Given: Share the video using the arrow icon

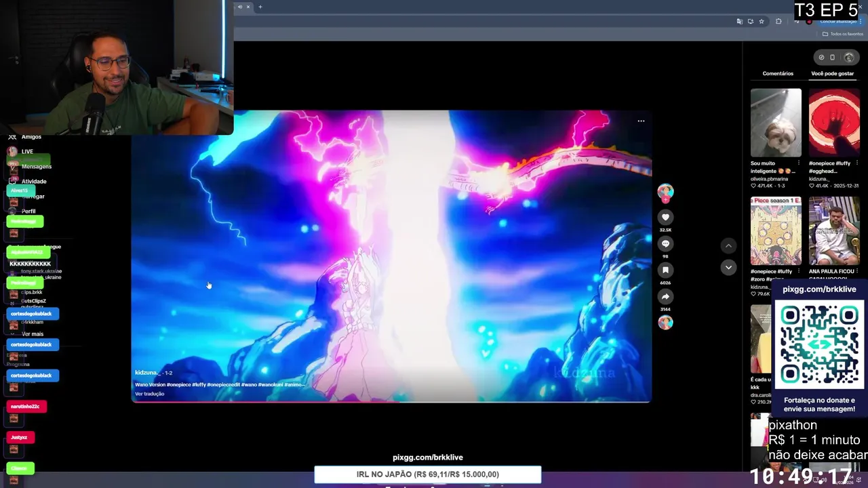Looking at the screenshot, I should (665, 296).
